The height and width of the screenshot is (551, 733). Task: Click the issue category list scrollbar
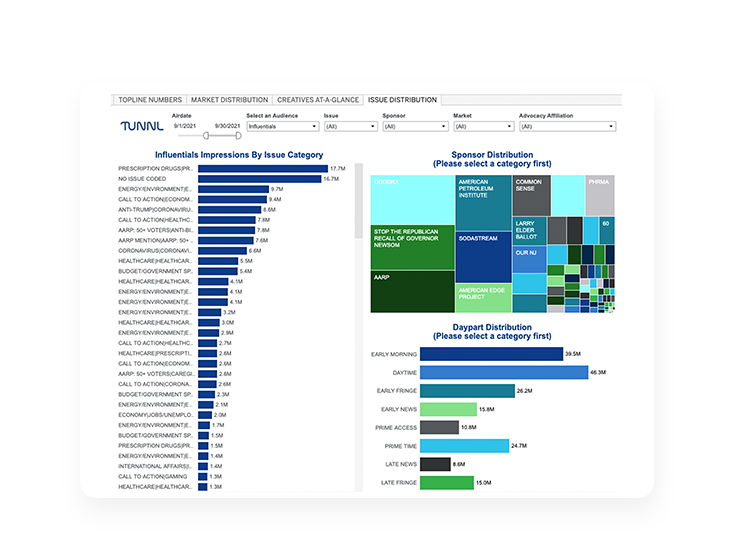[x=359, y=200]
